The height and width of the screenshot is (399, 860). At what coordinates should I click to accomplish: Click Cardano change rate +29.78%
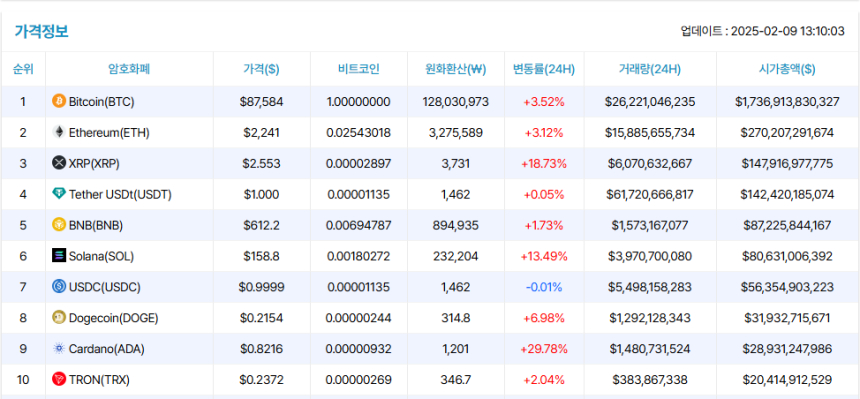[x=544, y=349]
